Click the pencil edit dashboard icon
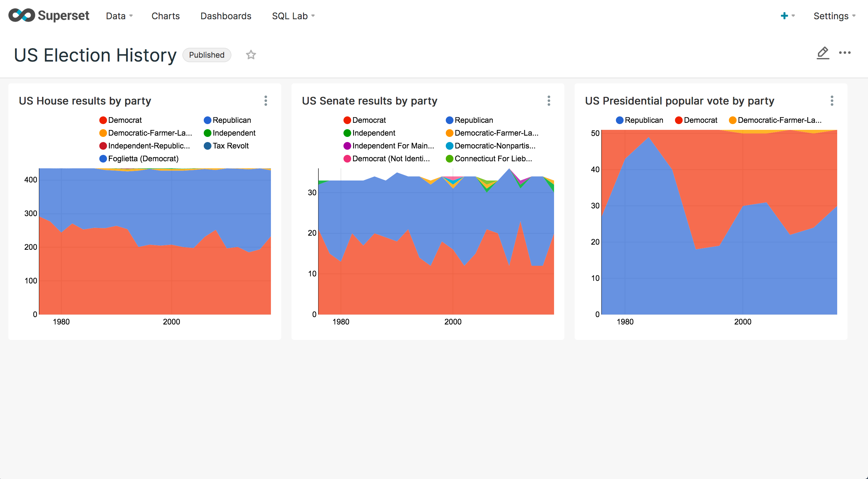 822,53
